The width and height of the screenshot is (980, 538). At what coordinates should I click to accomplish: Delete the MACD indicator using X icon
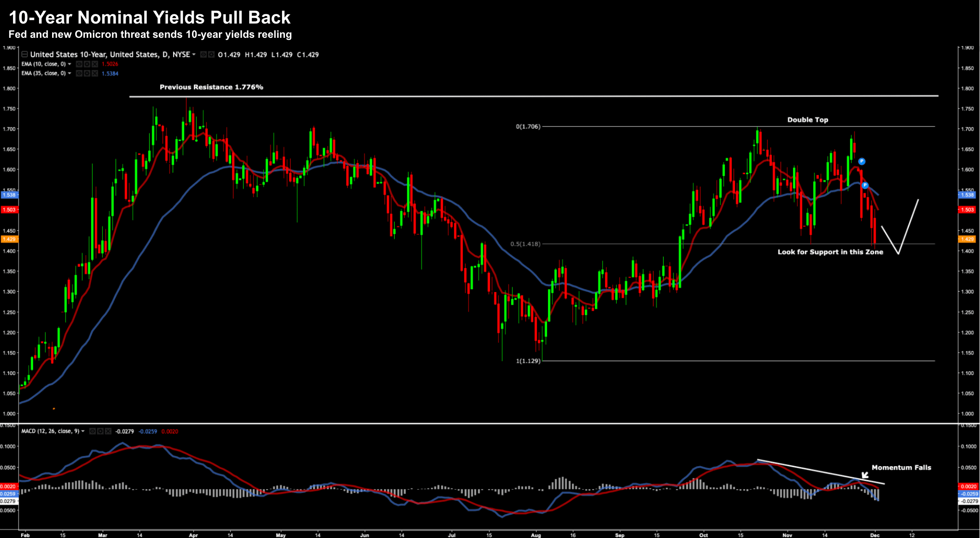108,431
